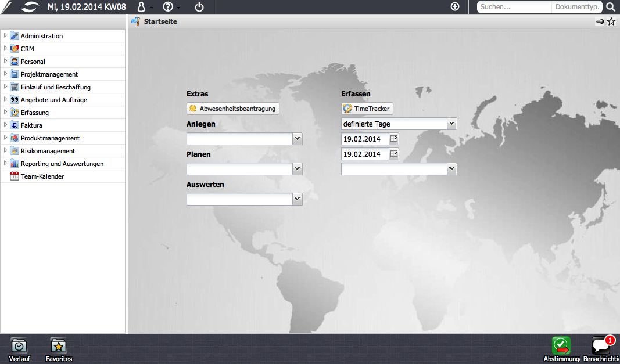620x364 pixels.
Task: Expand the Projektmanagement tree node
Action: click(5, 74)
